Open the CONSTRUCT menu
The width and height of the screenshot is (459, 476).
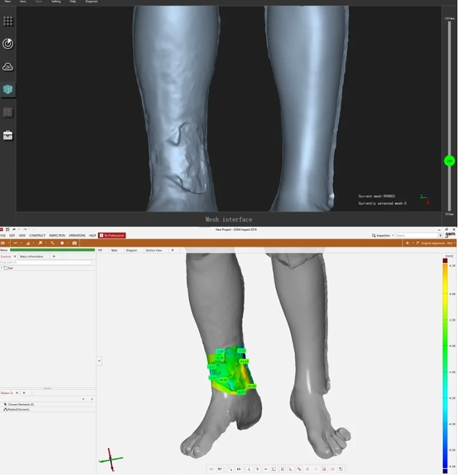pyautogui.click(x=37, y=235)
